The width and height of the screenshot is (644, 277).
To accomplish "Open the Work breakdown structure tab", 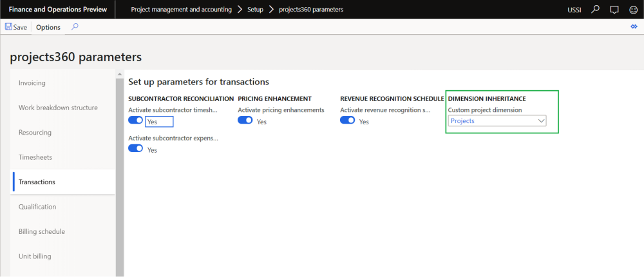I will tap(58, 108).
